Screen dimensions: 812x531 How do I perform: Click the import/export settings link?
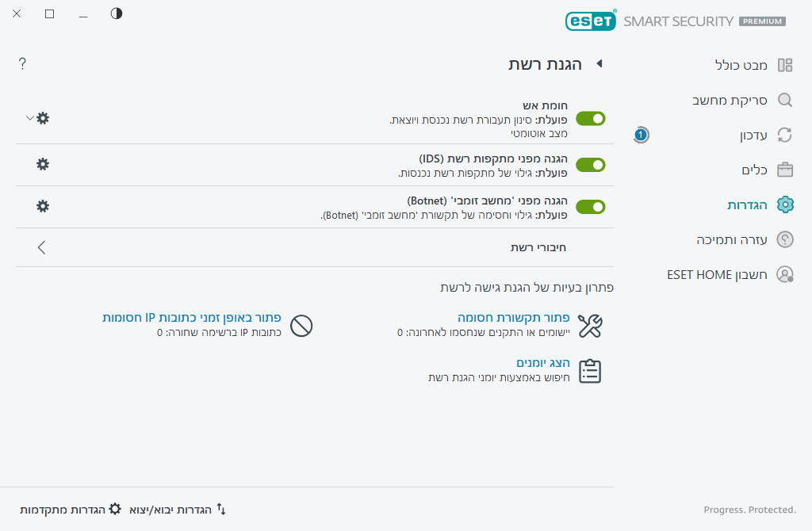pyautogui.click(x=176, y=509)
